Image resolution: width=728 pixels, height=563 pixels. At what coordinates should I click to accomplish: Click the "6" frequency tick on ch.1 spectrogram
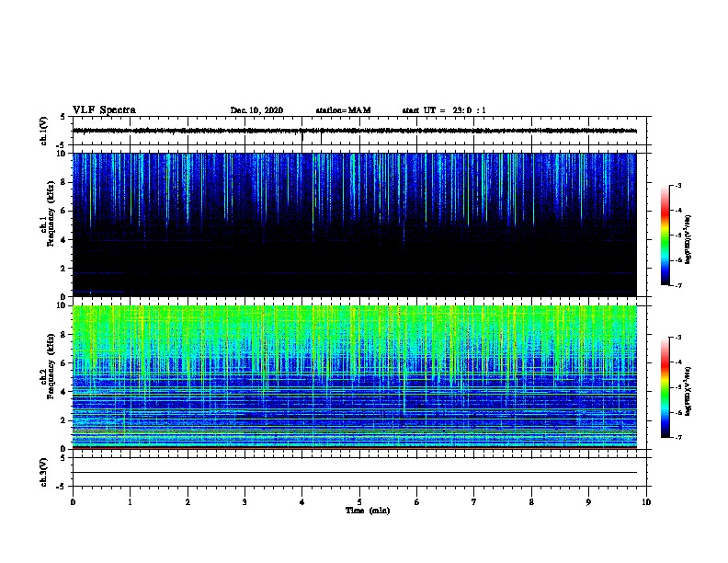pos(63,211)
